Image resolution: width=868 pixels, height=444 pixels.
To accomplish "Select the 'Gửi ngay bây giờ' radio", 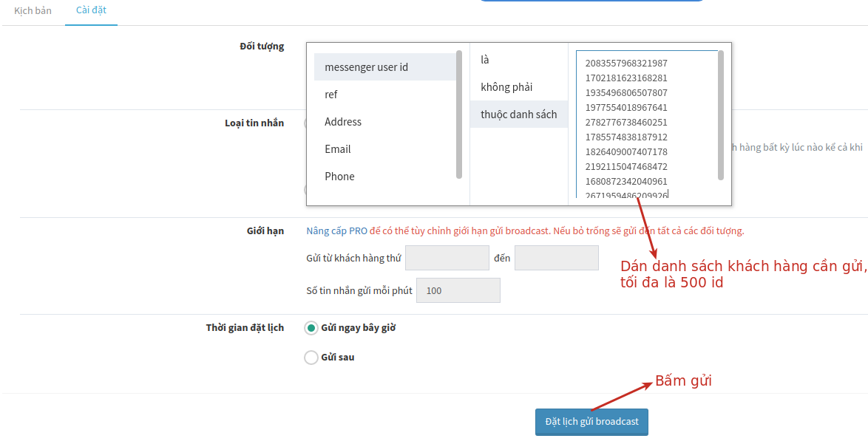I will 312,328.
